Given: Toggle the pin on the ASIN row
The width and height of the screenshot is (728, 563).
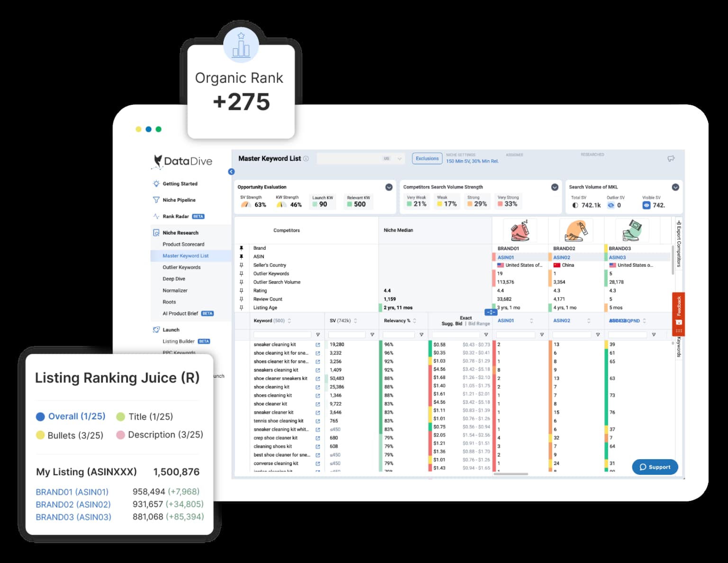Looking at the screenshot, I should (241, 257).
